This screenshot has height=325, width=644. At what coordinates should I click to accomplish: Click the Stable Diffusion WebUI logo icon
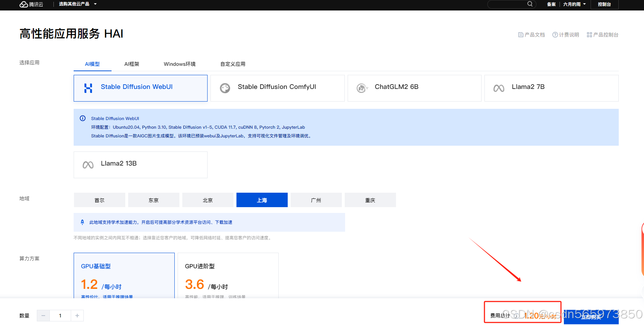pos(88,88)
